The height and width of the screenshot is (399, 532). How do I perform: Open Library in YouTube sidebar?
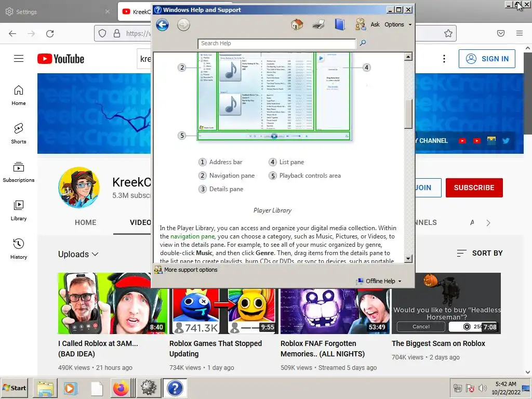(x=19, y=210)
